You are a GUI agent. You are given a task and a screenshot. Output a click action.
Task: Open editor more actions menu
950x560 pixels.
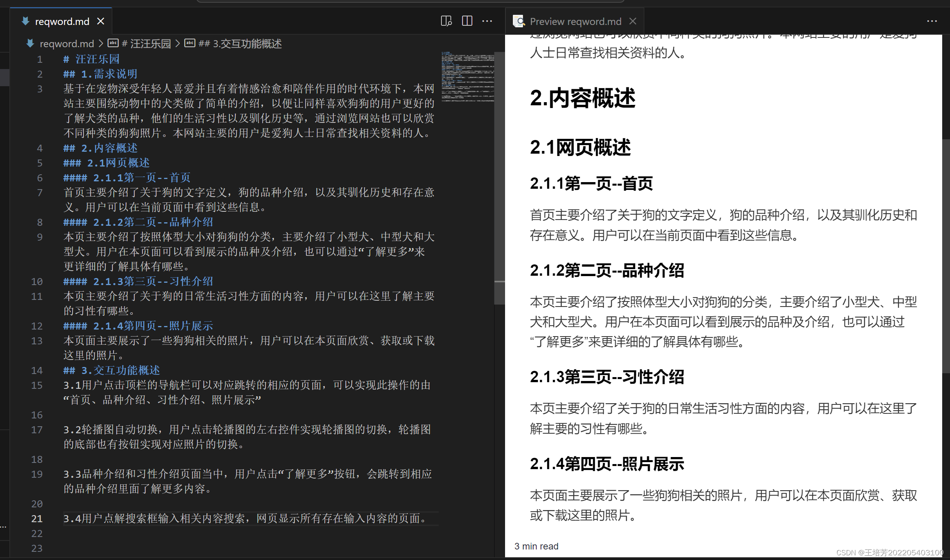pos(487,21)
